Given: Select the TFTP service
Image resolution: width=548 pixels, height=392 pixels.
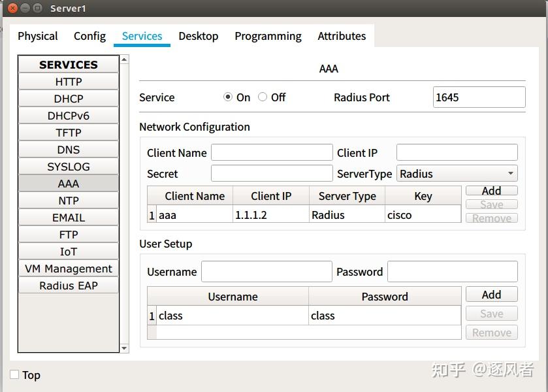Looking at the screenshot, I should (x=69, y=133).
